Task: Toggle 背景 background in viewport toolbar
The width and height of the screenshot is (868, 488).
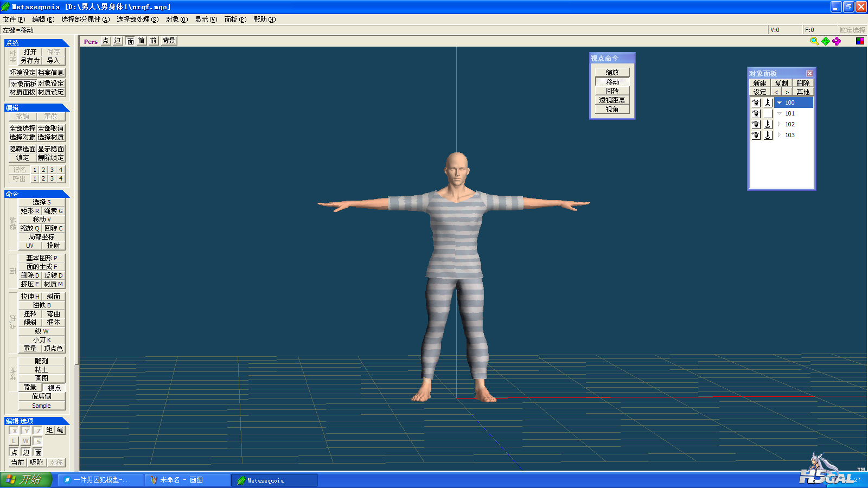Action: coord(169,41)
